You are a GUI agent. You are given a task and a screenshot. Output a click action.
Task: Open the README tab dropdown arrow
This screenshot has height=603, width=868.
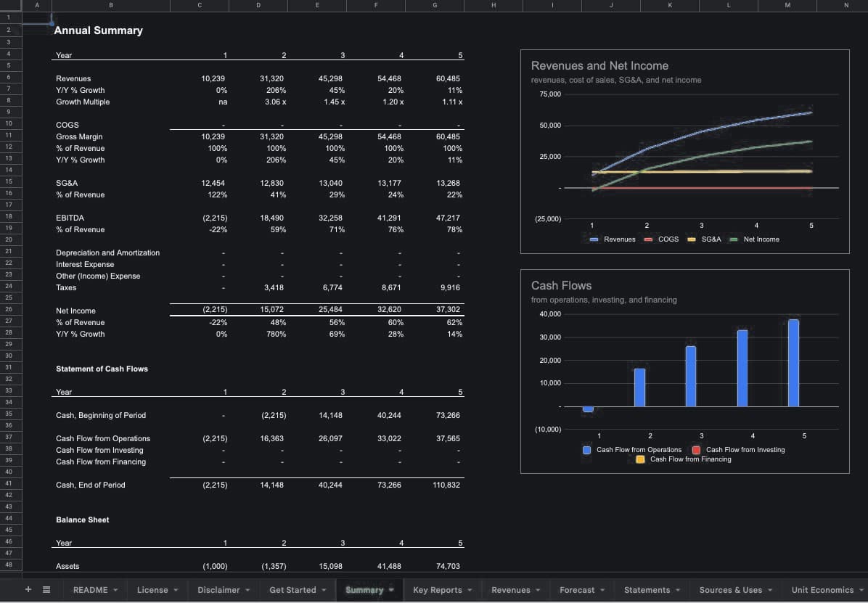click(x=115, y=590)
